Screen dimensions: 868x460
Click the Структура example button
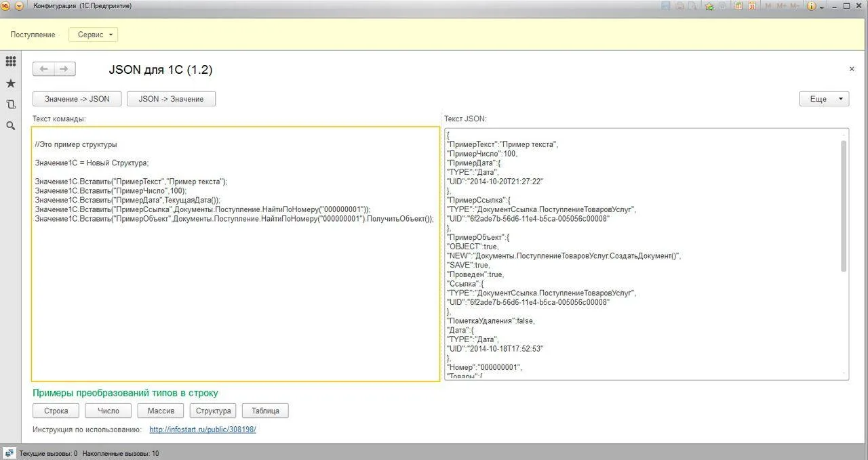[x=213, y=411]
